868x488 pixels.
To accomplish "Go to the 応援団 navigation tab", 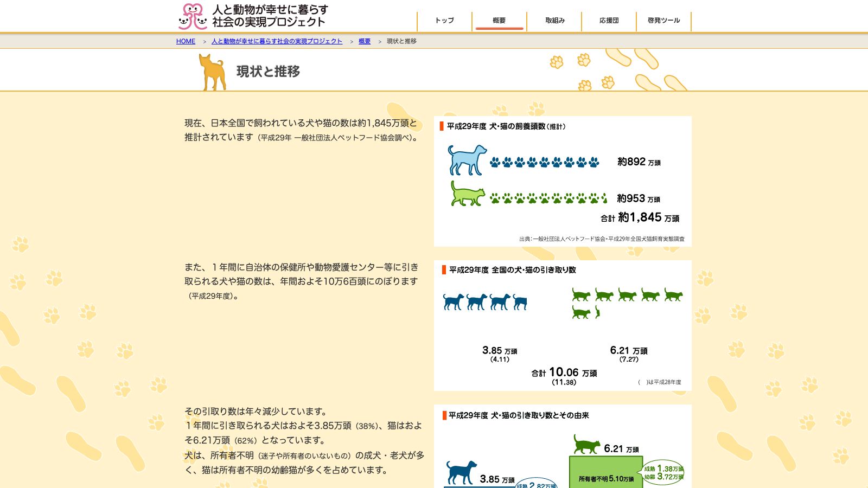I will (x=609, y=21).
